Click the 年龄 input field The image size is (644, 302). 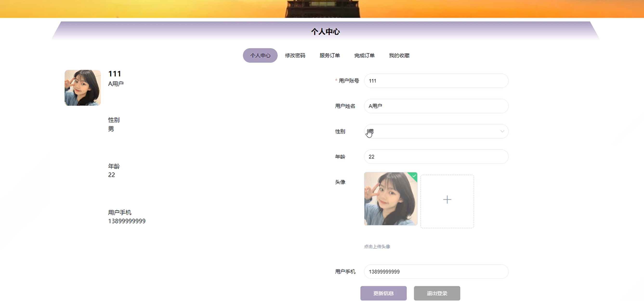436,157
